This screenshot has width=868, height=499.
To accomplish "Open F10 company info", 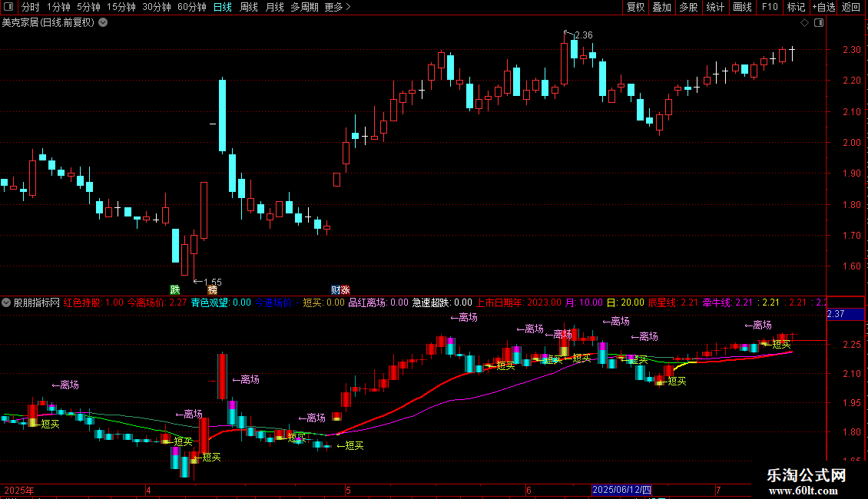I will [x=770, y=7].
